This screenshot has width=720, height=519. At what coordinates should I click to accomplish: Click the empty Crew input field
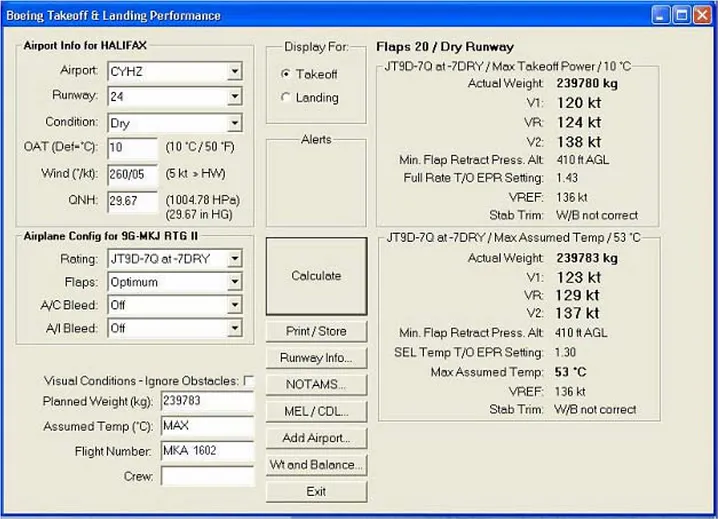click(208, 476)
